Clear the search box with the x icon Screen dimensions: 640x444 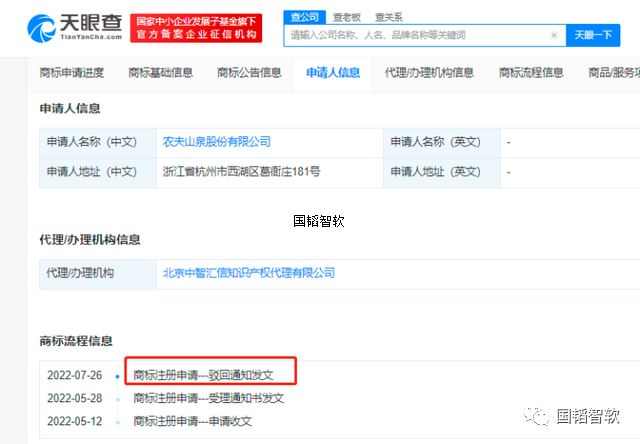(553, 35)
